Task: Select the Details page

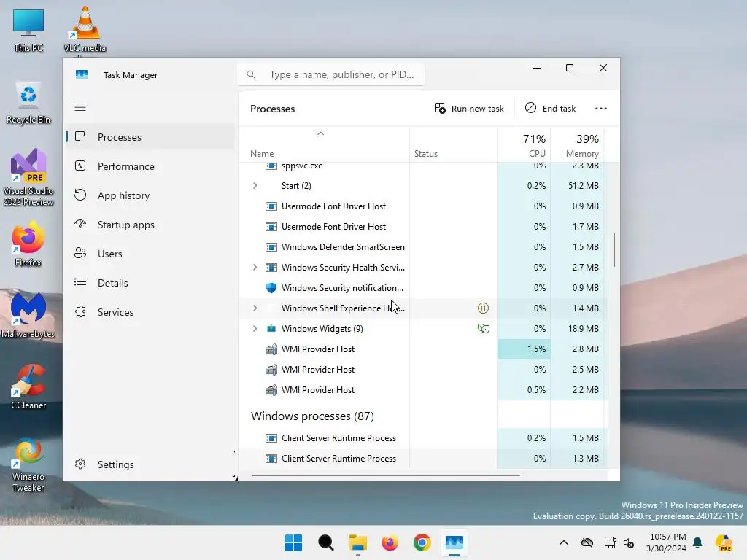Action: pos(150,283)
